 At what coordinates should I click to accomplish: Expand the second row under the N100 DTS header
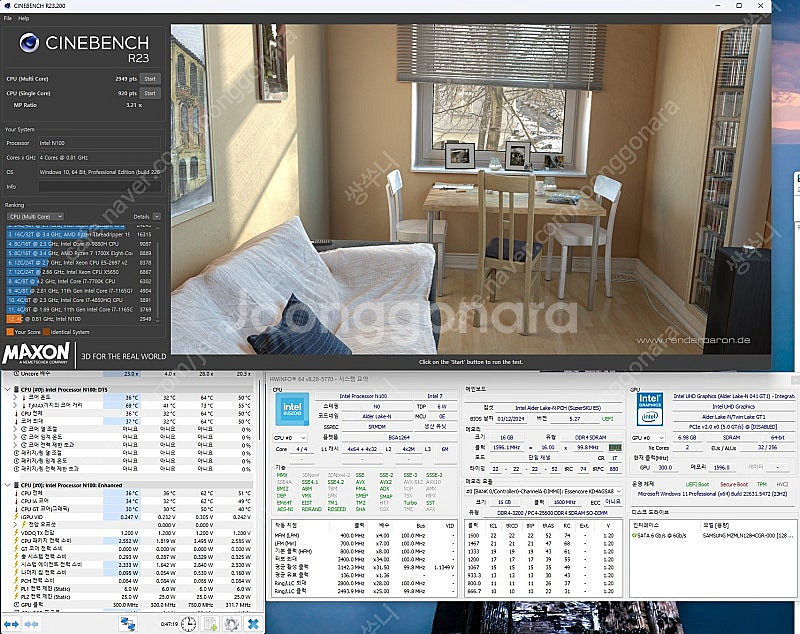[15, 405]
